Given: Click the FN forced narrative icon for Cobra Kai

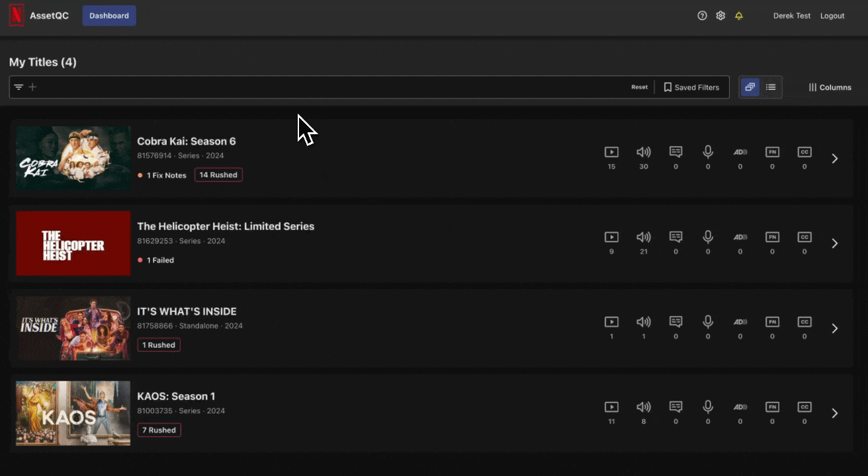Looking at the screenshot, I should pos(772,152).
